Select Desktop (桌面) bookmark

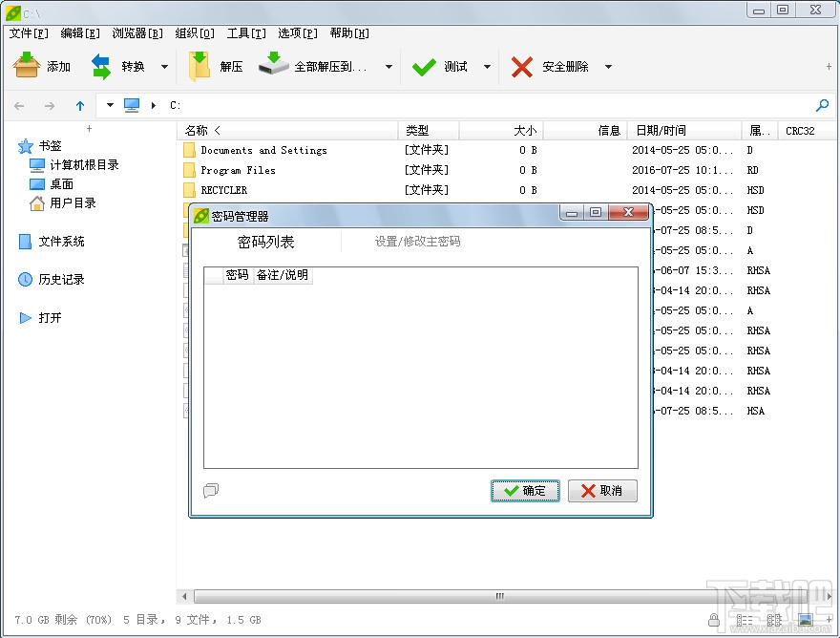tap(52, 184)
